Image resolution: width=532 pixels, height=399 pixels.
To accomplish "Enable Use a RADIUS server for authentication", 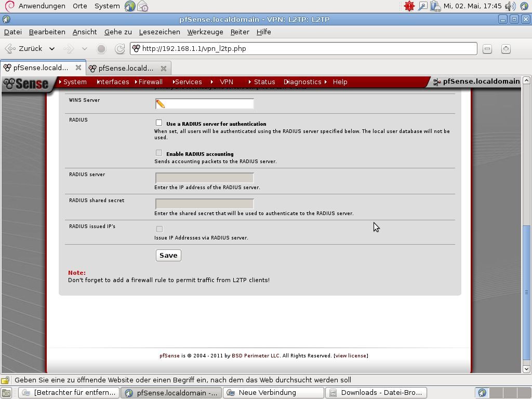I will click(159, 123).
